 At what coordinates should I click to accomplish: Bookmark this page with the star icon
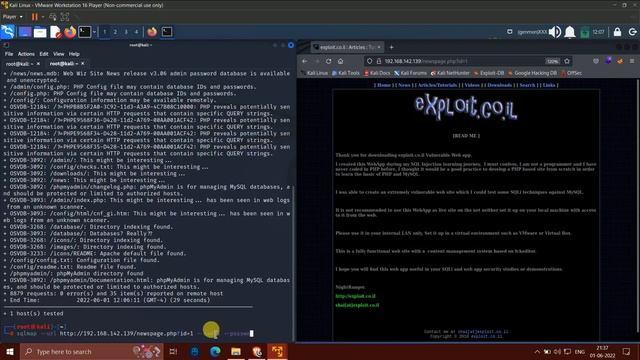click(567, 61)
